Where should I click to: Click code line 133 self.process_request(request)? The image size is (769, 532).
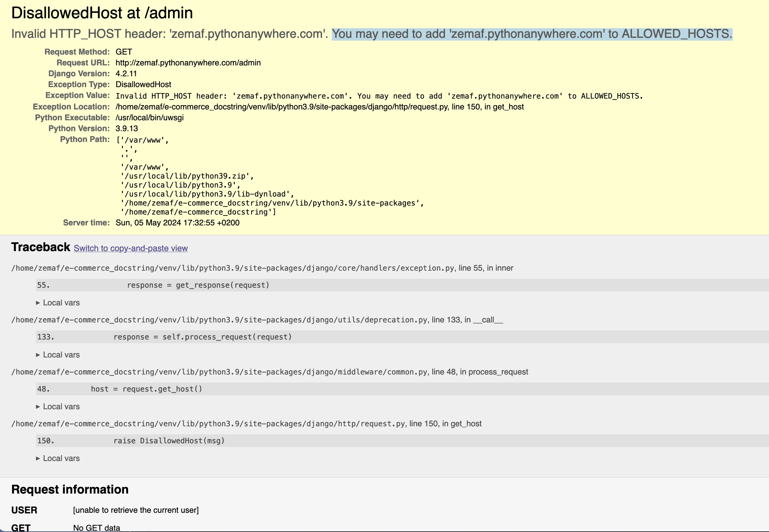(x=202, y=337)
